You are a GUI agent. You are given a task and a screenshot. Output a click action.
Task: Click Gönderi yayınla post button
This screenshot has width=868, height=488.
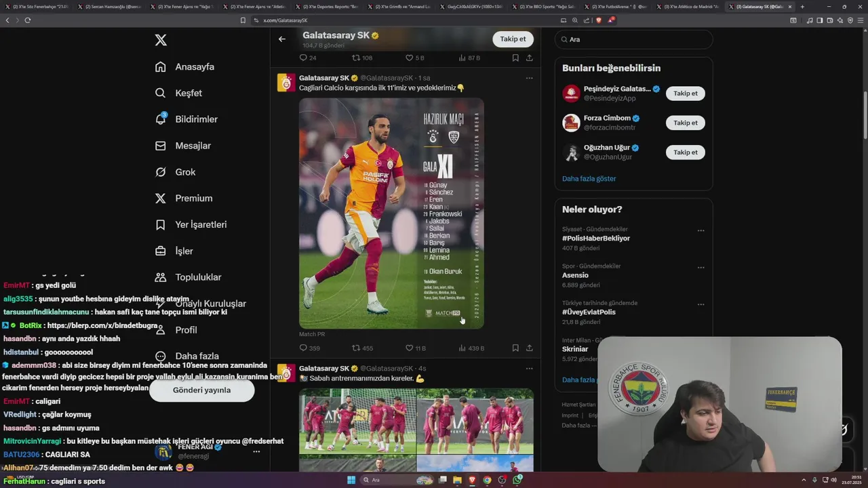(x=202, y=390)
